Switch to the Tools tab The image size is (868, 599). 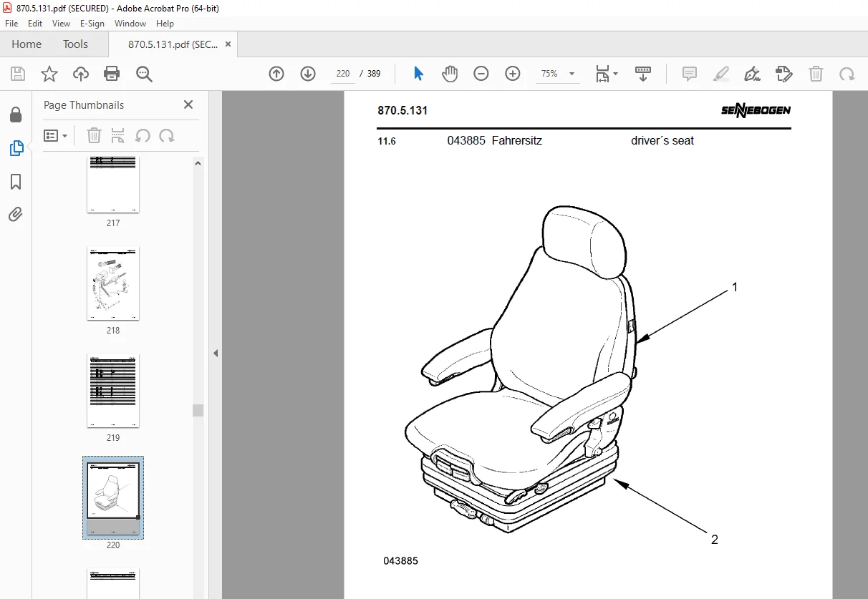pyautogui.click(x=75, y=44)
